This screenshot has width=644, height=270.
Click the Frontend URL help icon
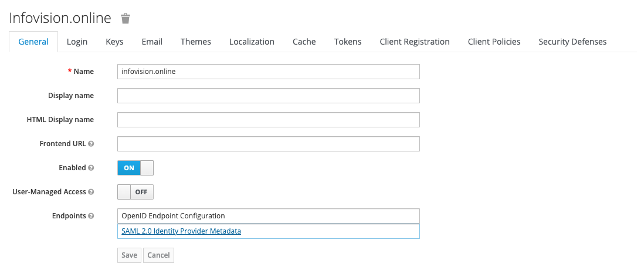tap(91, 144)
